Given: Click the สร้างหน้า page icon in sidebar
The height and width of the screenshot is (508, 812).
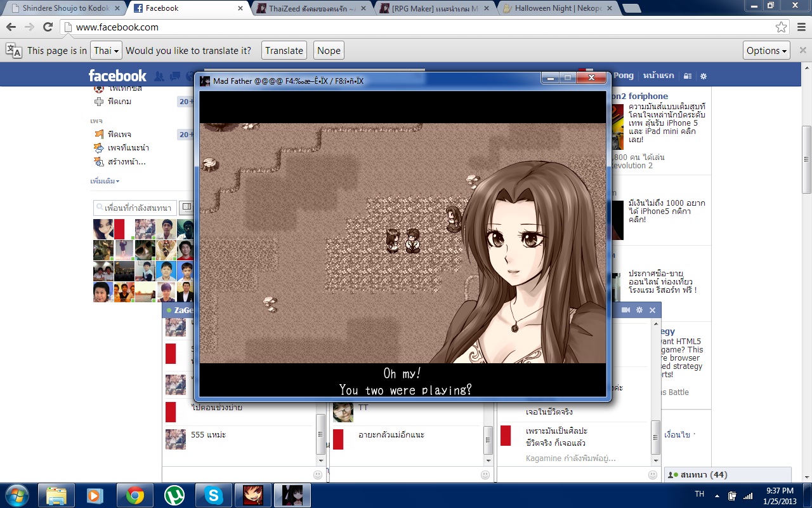Looking at the screenshot, I should click(98, 162).
